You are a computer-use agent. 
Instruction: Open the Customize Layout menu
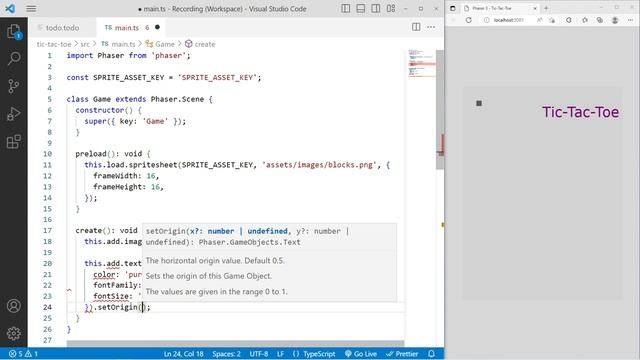(x=391, y=9)
